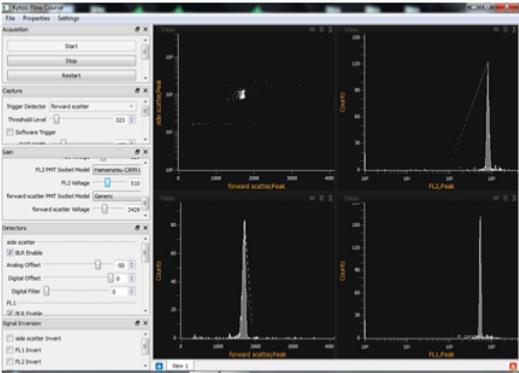This screenshot has height=373, width=519.
Task: Switch to the View 1 tab
Action: pyautogui.click(x=180, y=366)
